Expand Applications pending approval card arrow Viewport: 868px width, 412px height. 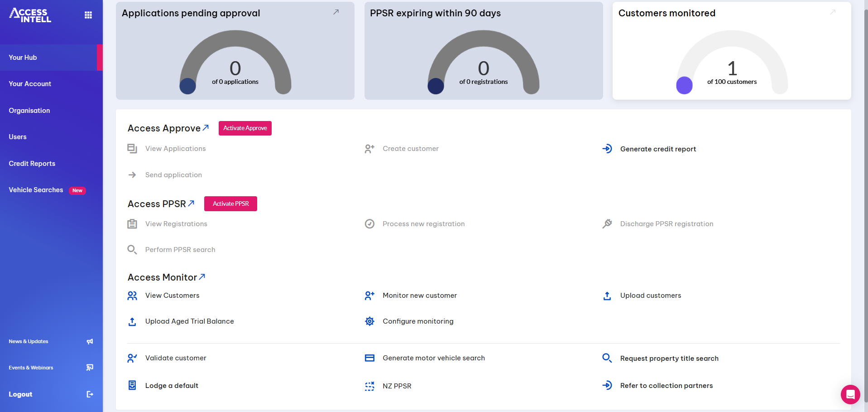336,12
